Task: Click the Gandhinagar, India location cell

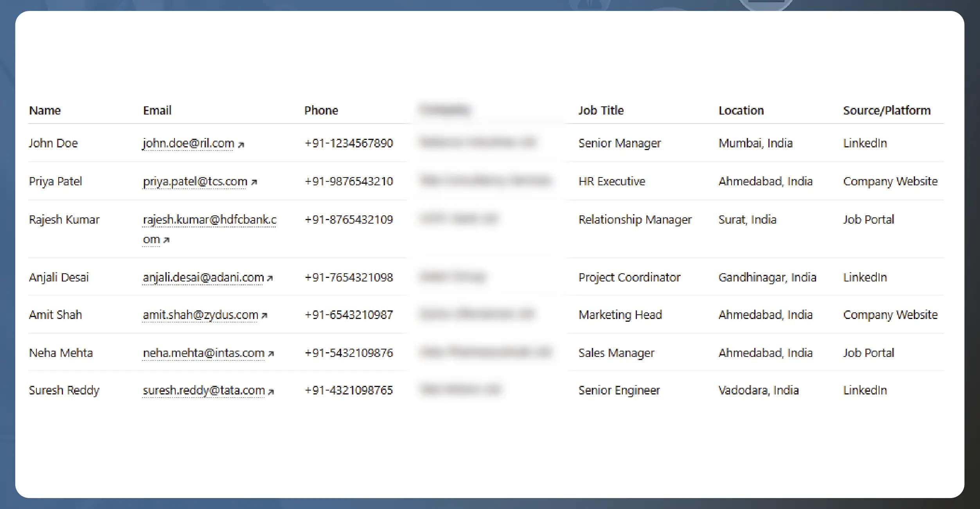Action: (767, 278)
